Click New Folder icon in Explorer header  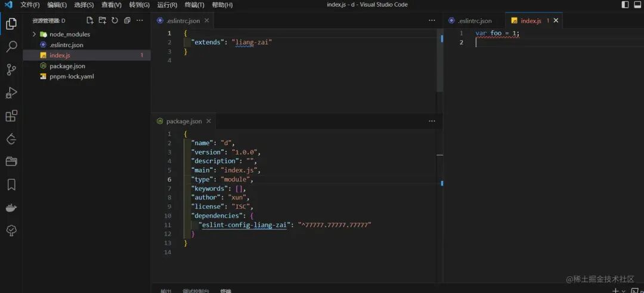click(x=103, y=20)
